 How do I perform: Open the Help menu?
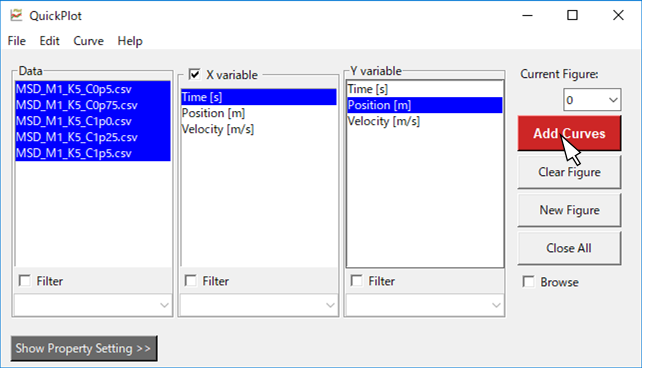(130, 41)
